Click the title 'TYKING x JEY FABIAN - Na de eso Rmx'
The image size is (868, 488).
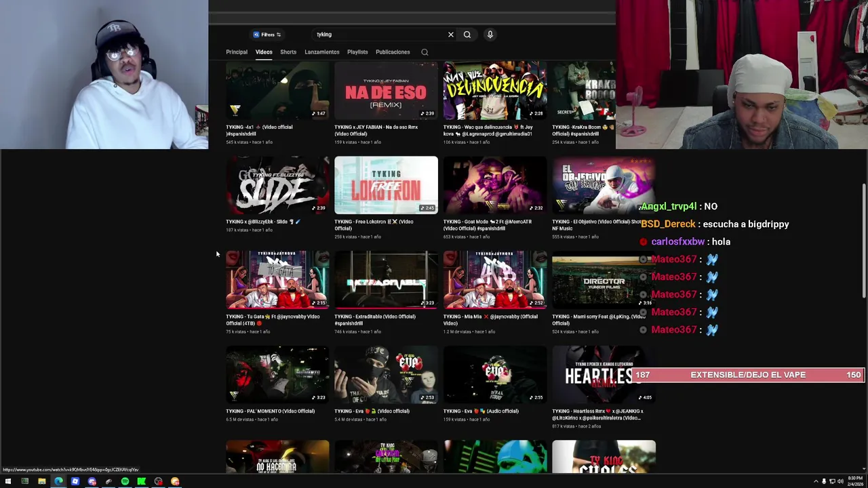coord(376,130)
